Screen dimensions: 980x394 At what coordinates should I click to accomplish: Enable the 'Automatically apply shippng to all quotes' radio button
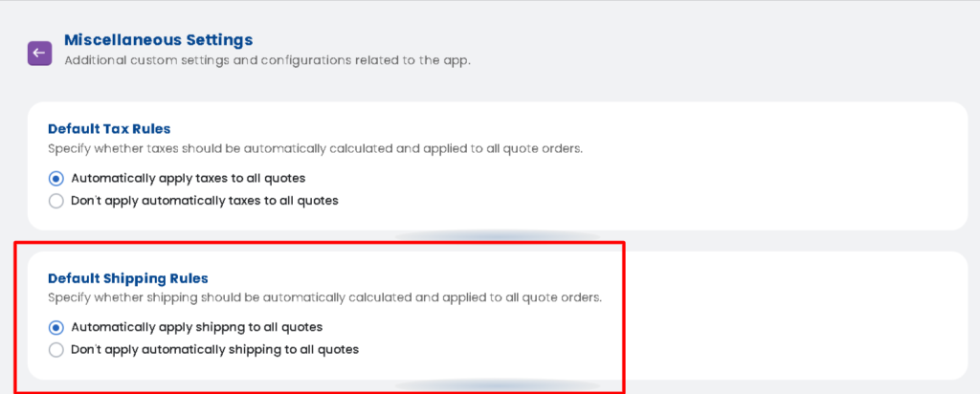click(56, 327)
